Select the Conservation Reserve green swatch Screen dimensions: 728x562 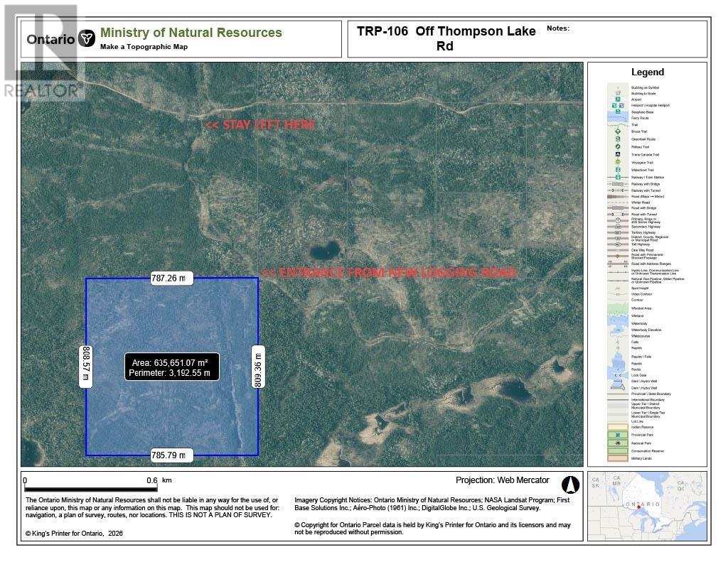pos(618,451)
